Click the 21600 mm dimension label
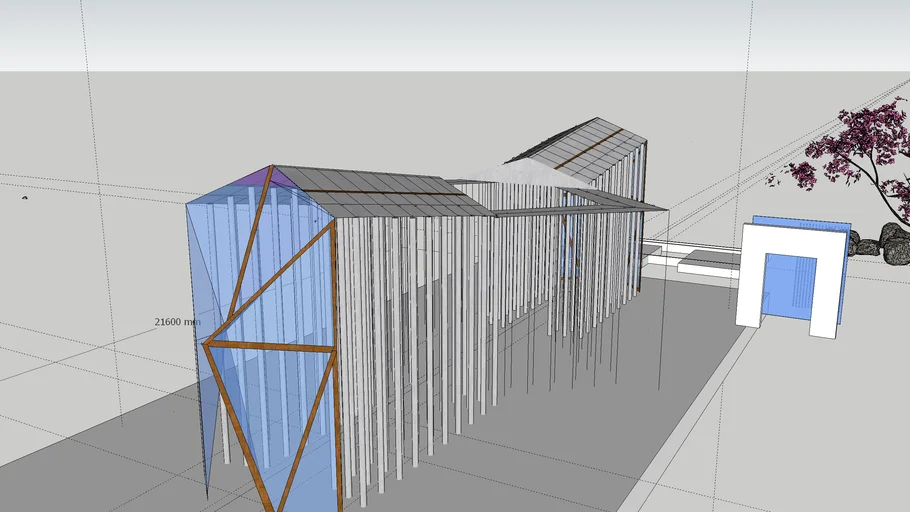Screen dimensions: 910x512 [x=177, y=322]
